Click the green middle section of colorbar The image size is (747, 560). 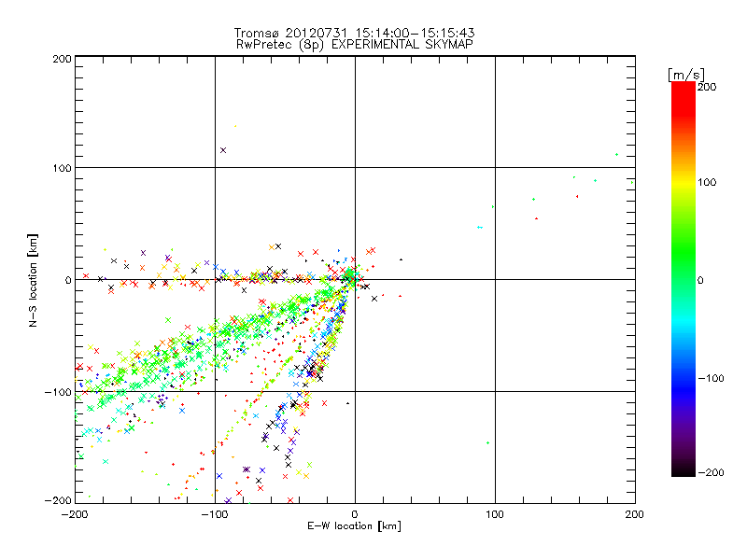tap(684, 267)
